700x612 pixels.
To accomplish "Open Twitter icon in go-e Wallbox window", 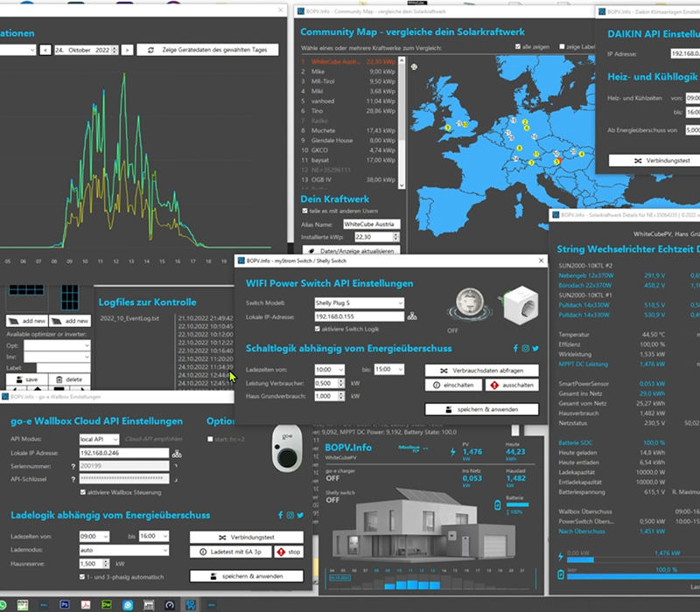I will (300, 515).
